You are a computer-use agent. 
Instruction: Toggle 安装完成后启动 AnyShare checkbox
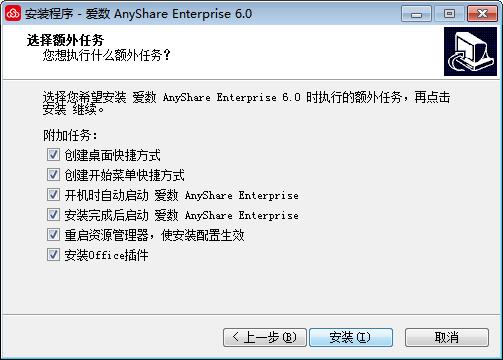point(53,215)
